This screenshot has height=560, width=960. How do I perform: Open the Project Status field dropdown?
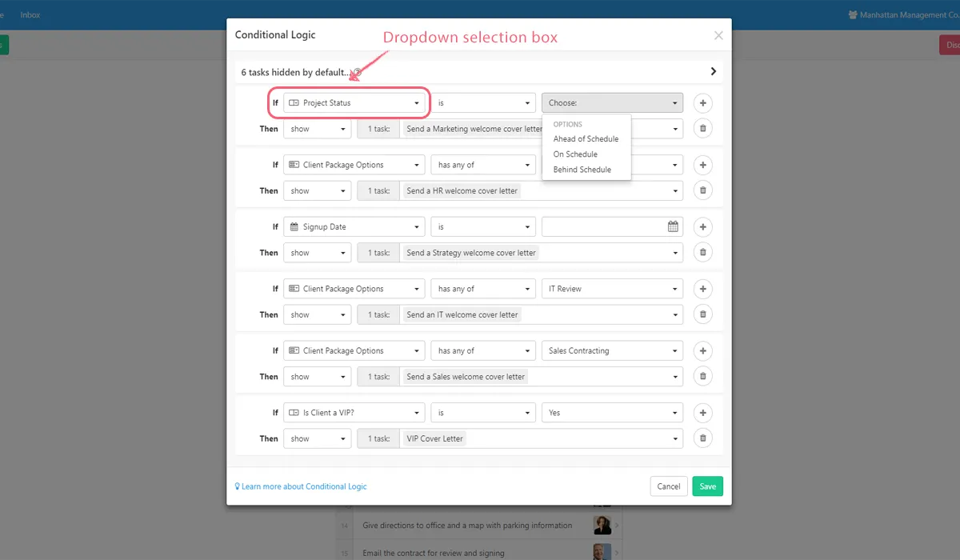354,103
